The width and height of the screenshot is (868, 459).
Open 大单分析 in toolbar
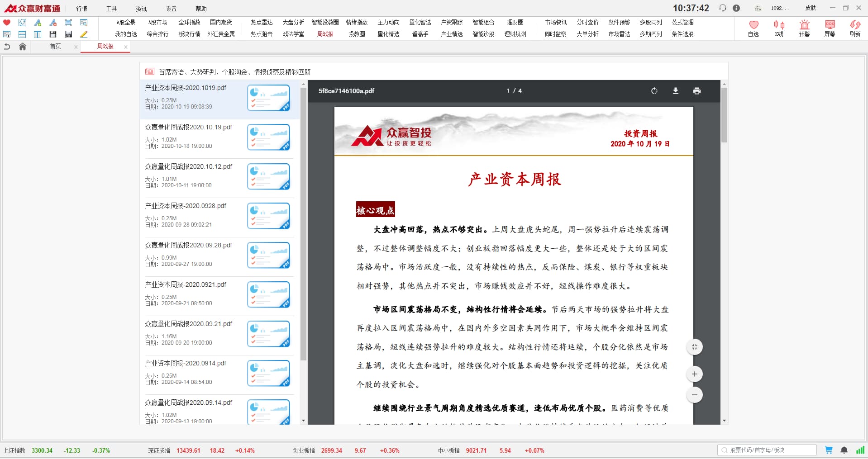[587, 34]
